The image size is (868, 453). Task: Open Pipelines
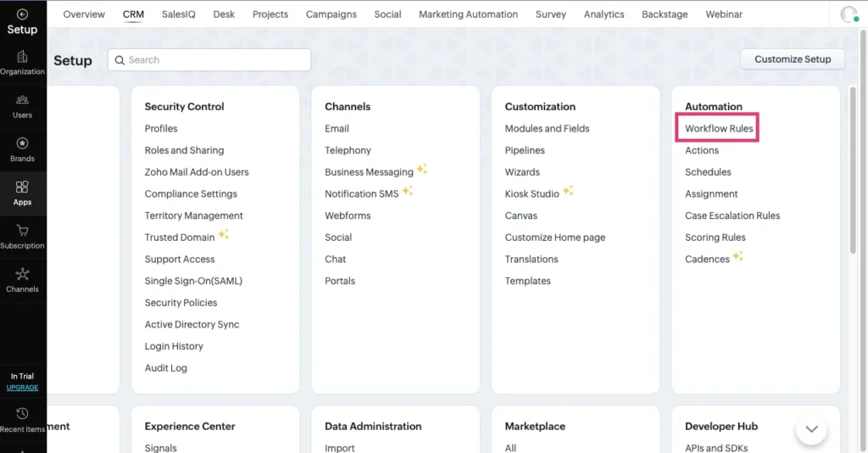pyautogui.click(x=525, y=150)
